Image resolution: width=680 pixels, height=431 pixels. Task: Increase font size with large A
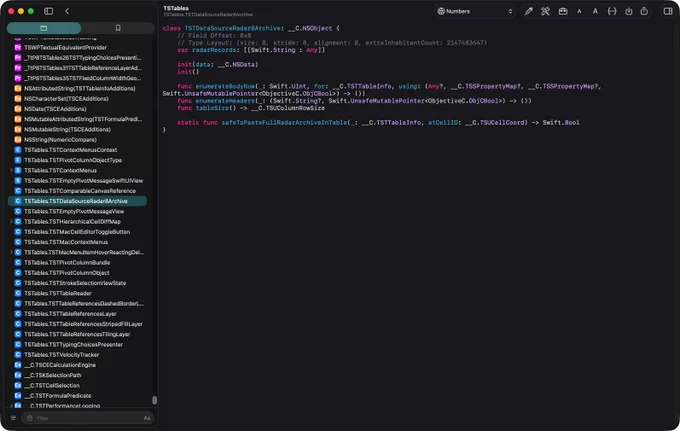[595, 11]
